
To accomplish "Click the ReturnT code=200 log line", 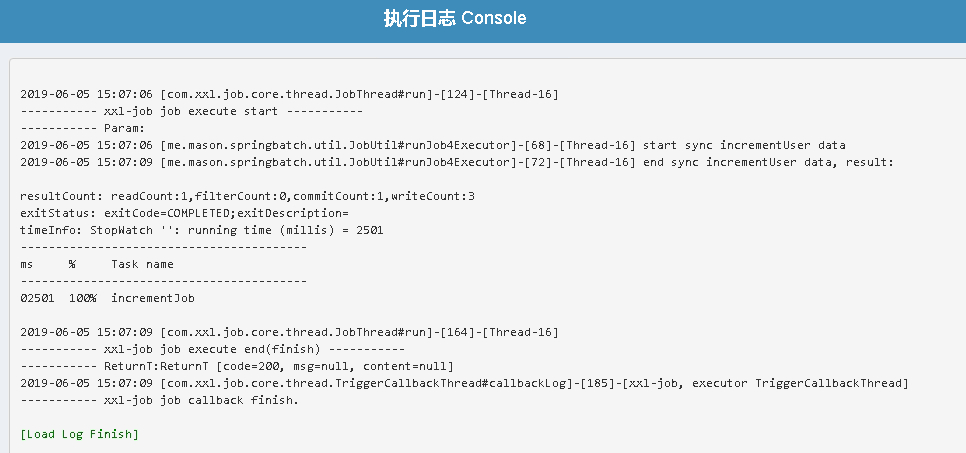I will point(237,366).
